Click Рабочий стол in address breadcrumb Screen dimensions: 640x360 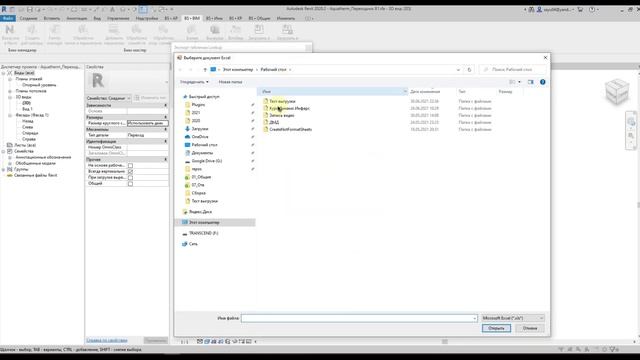[x=273, y=70]
